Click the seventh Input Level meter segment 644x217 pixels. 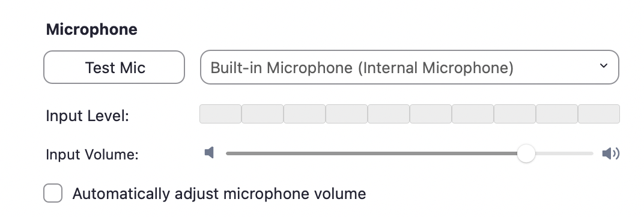[473, 114]
